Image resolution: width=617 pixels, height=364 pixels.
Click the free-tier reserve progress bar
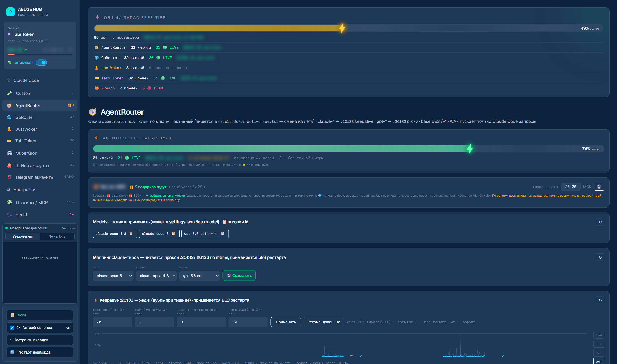click(348, 28)
